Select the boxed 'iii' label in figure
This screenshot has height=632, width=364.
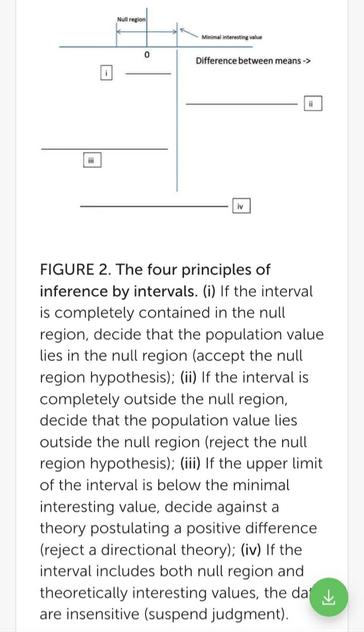[x=92, y=160]
